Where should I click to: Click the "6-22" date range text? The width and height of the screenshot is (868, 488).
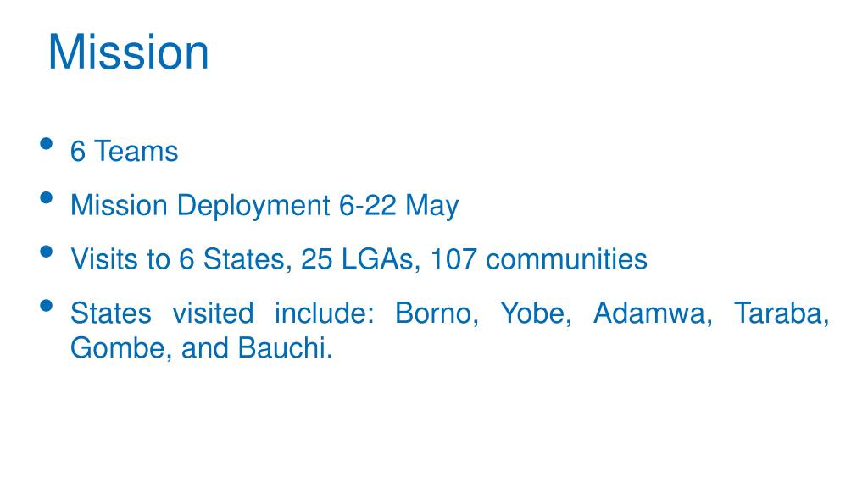coord(368,205)
